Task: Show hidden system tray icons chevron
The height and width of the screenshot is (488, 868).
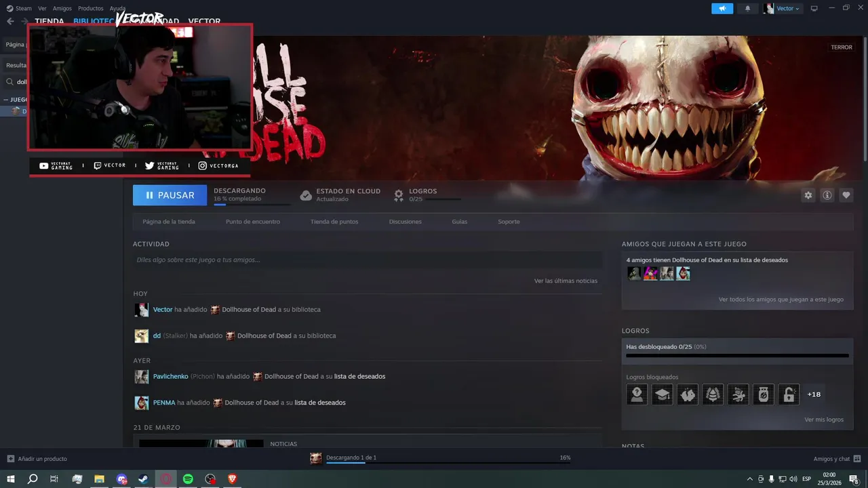Action: (749, 479)
